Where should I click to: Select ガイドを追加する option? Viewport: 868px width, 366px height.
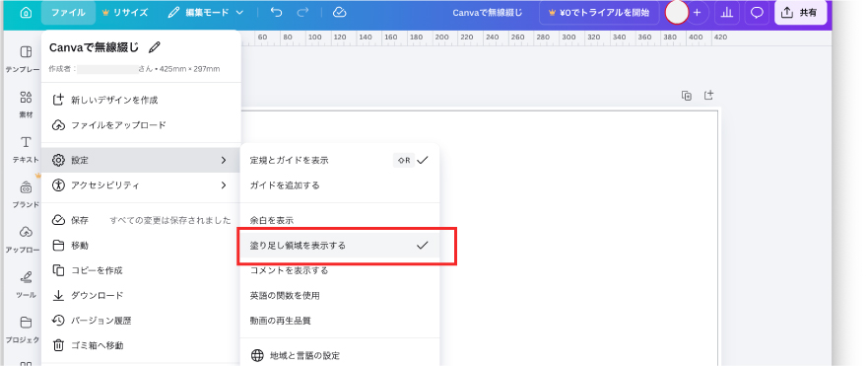[x=339, y=185]
